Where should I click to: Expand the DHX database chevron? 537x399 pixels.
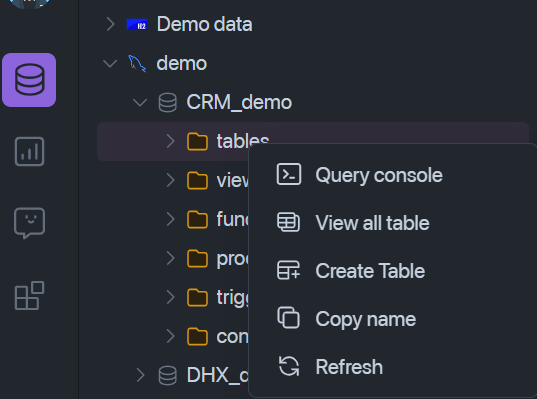tap(140, 375)
